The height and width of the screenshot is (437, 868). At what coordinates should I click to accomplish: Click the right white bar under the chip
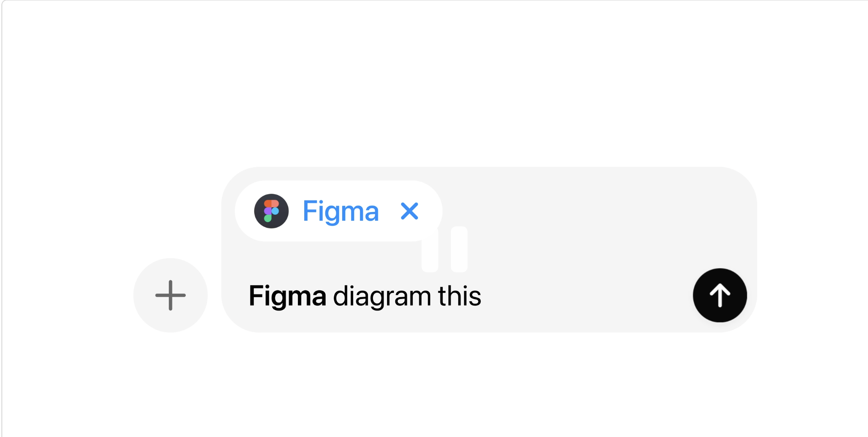(459, 248)
